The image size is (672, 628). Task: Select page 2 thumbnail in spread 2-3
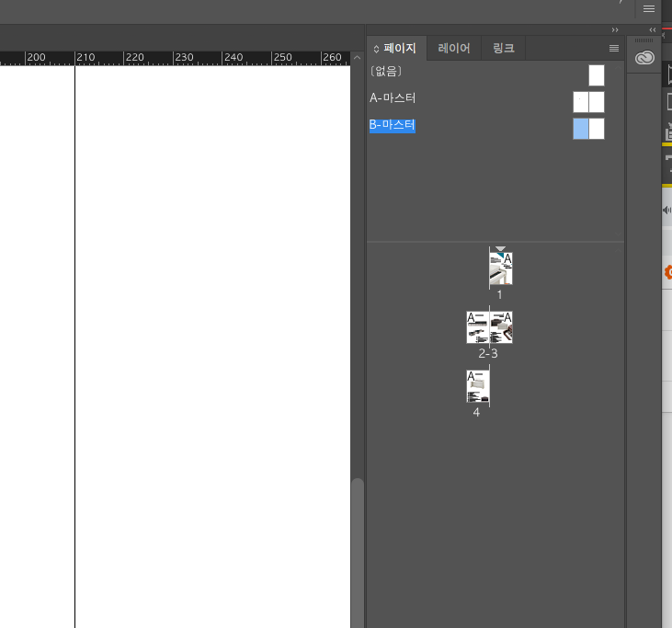coord(478,327)
